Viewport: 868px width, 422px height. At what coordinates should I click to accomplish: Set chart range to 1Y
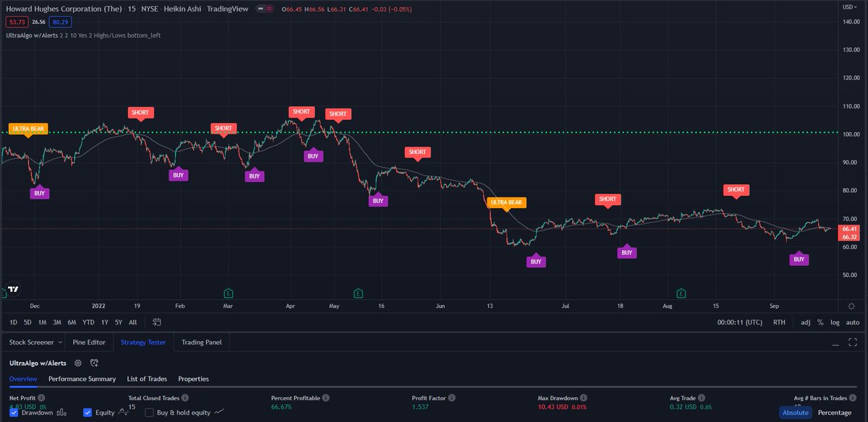[105, 322]
